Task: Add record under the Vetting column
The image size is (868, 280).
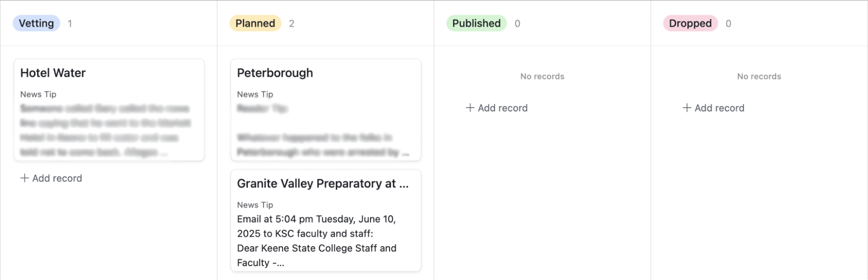Action: point(51,178)
